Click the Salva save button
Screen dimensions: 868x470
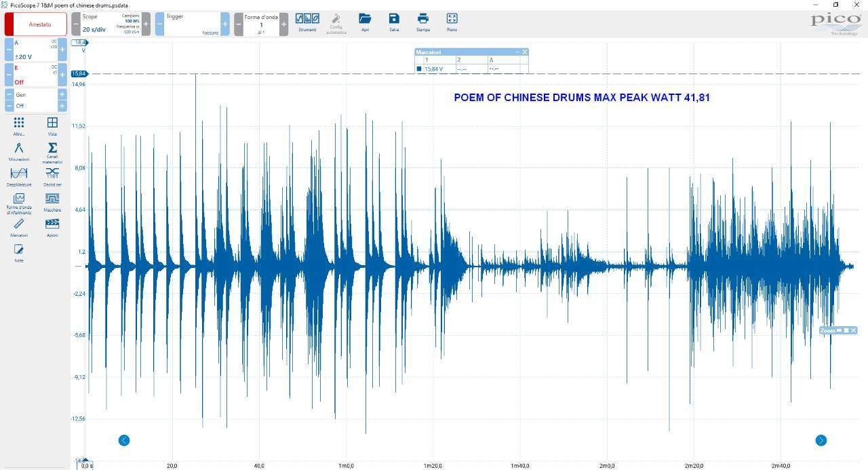pyautogui.click(x=394, y=22)
